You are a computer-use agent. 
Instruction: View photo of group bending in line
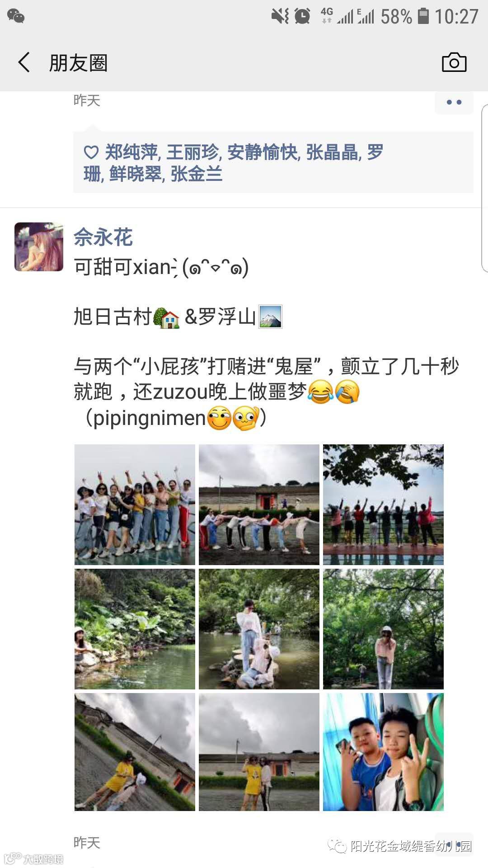pyautogui.click(x=259, y=505)
